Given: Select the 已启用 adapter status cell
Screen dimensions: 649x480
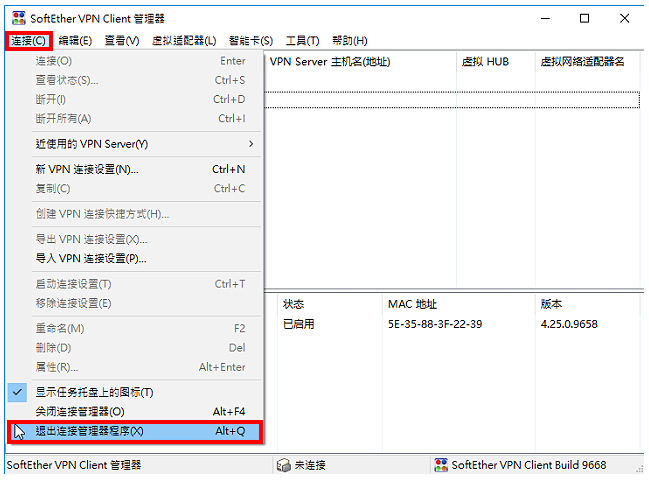Looking at the screenshot, I should (299, 324).
